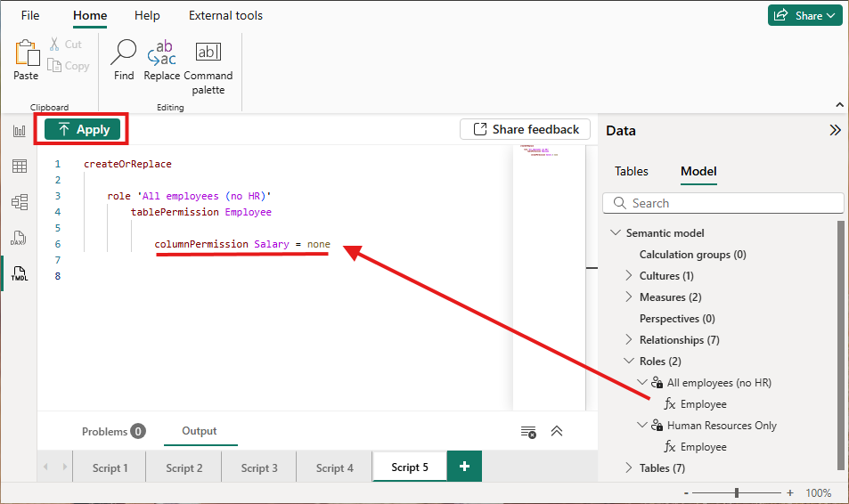The width and height of the screenshot is (849, 504).
Task: Select Employee under Human Resources Only
Action: click(704, 447)
